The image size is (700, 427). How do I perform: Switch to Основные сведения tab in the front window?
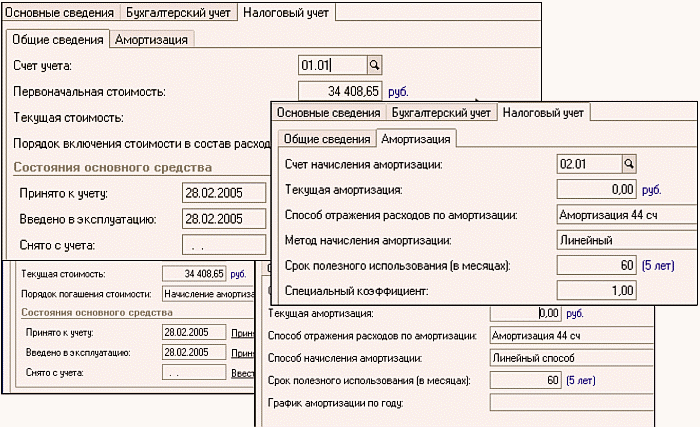click(x=328, y=113)
